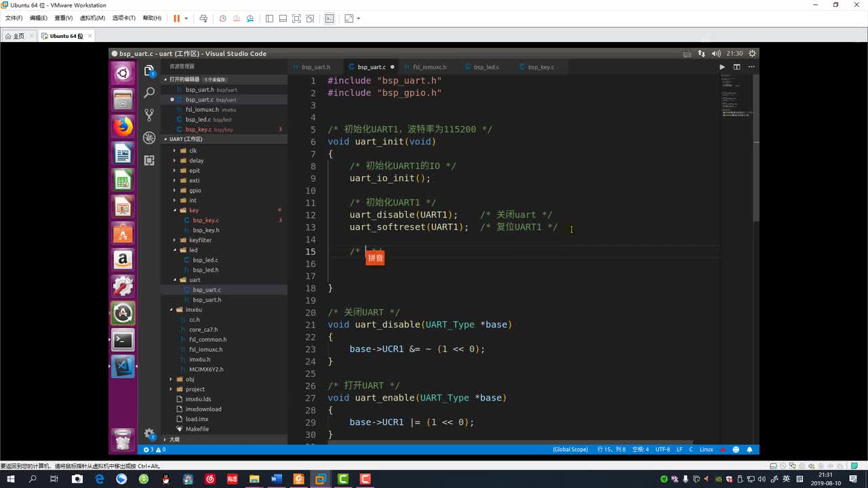Click the Run play icon in editor title
Image resolution: width=868 pixels, height=488 pixels.
click(x=722, y=67)
